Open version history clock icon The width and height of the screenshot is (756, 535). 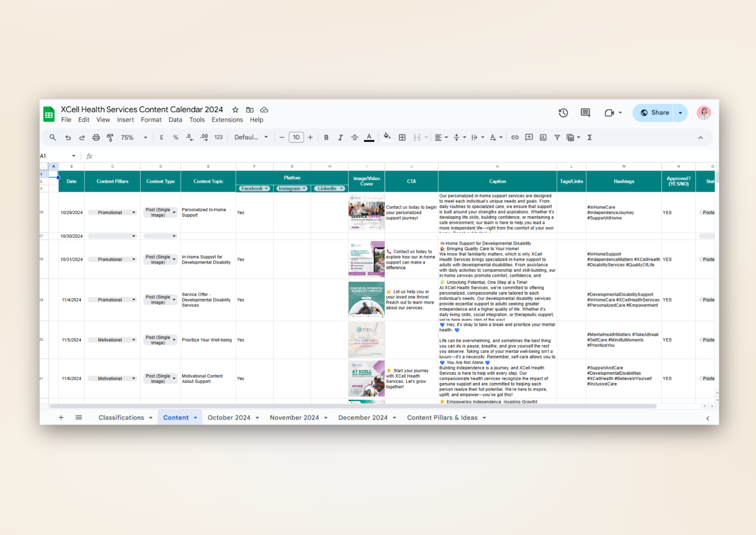(x=563, y=113)
